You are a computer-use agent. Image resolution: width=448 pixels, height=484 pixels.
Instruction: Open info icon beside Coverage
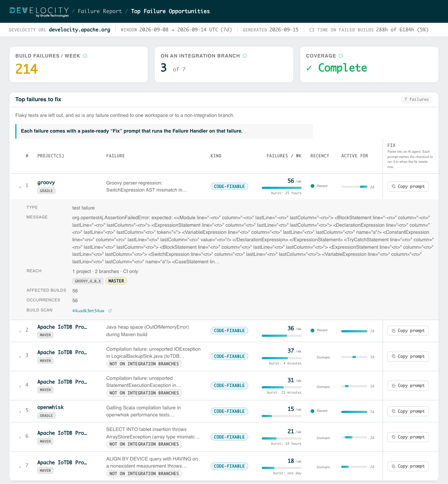340,56
